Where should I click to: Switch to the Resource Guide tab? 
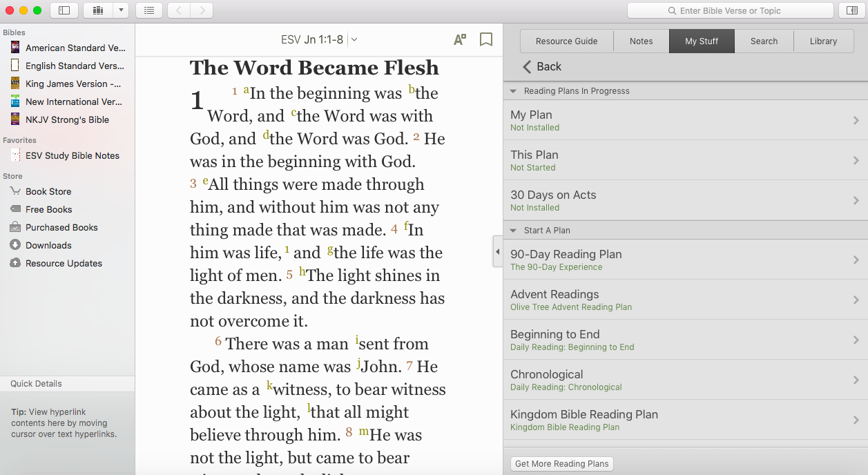click(x=566, y=41)
